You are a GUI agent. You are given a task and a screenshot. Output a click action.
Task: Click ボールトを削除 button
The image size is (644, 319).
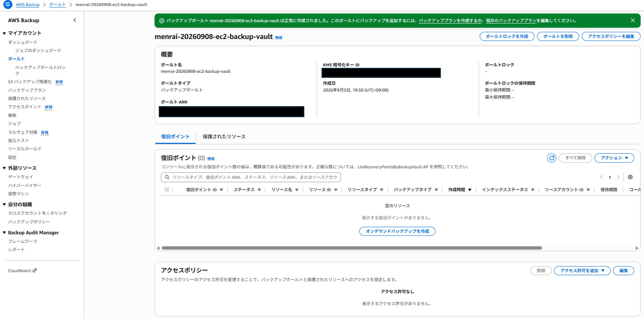click(558, 36)
